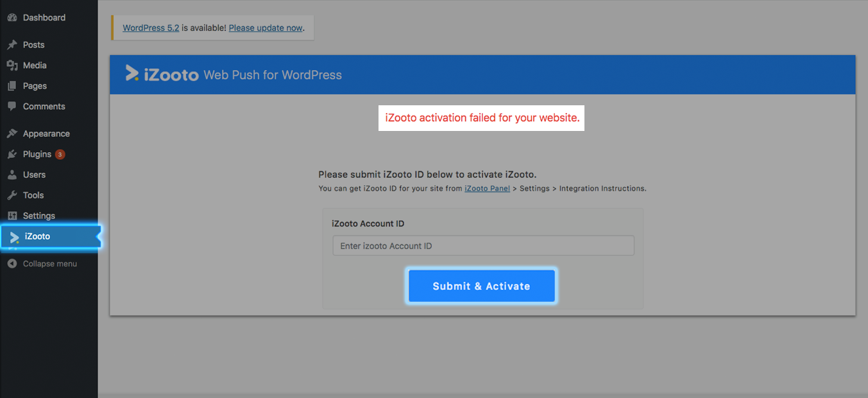Click the iZooto Account ID label
Viewport: 868px width, 398px height.
[x=368, y=224]
